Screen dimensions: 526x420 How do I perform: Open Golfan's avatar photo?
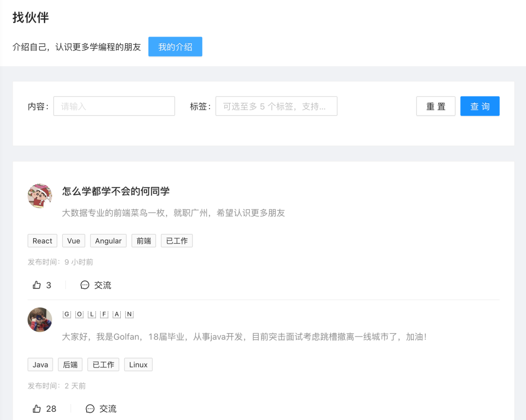click(x=40, y=320)
